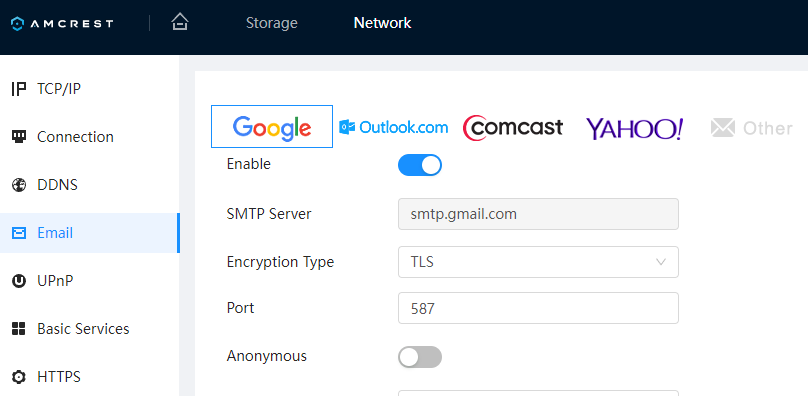Click the HTTPS gear icon
808x396 pixels.
coord(19,377)
